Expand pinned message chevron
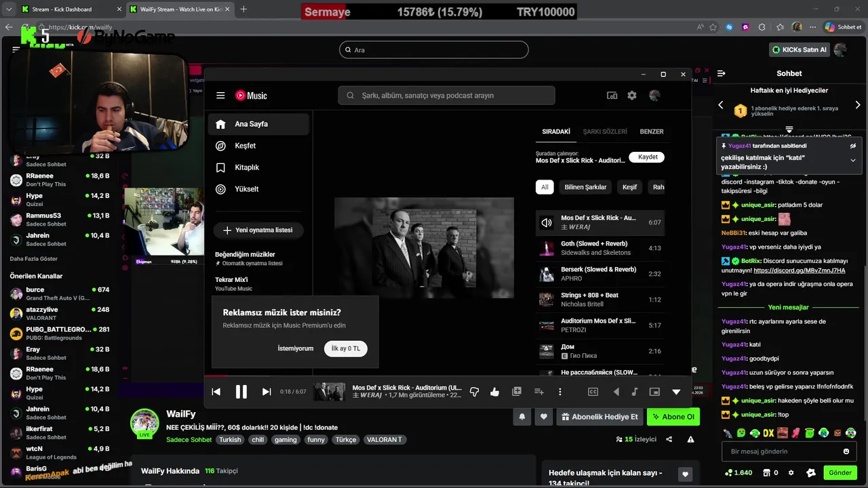 click(x=853, y=161)
